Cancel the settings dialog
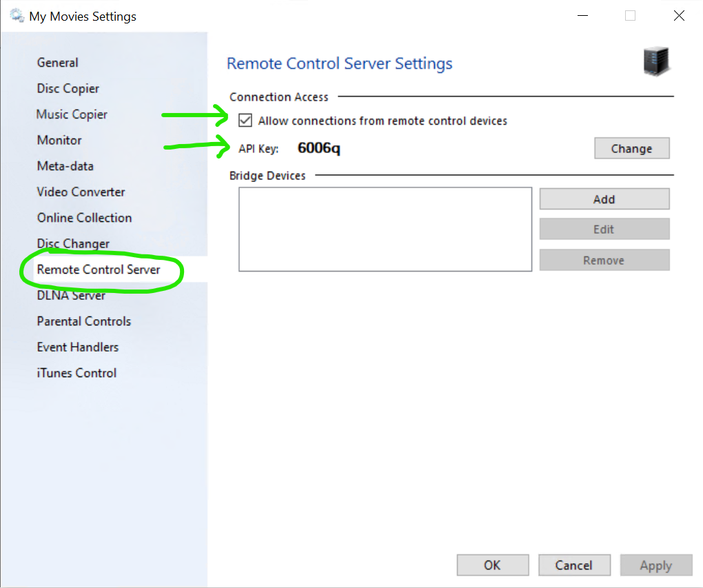This screenshot has width=703, height=588. point(574,565)
